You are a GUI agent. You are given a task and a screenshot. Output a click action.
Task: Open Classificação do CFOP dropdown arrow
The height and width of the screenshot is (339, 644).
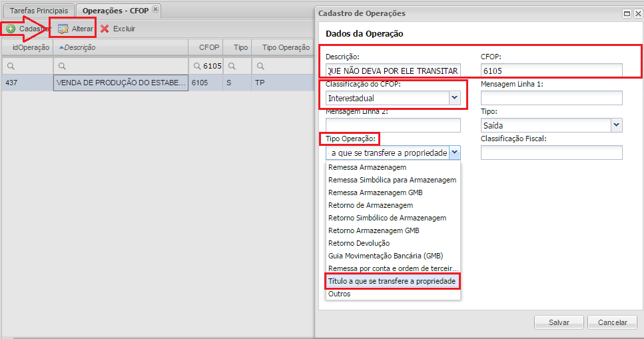click(x=454, y=98)
